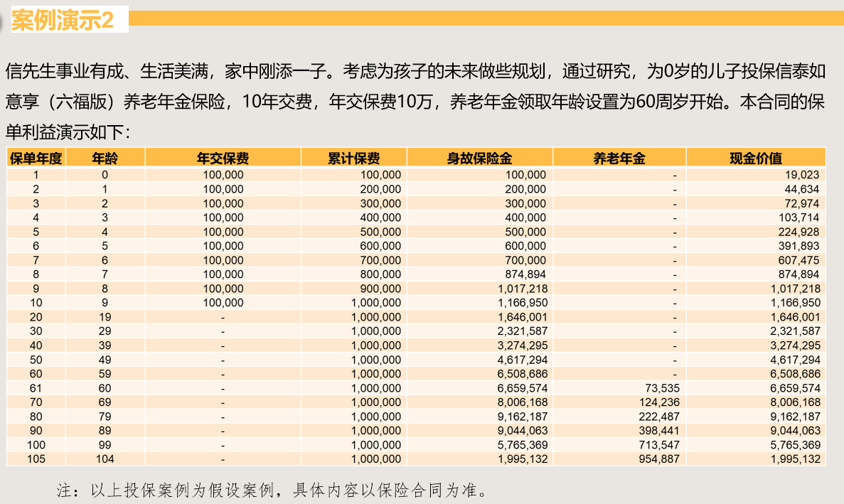Click the 累计保费 column header
Screen dimensions: 844x504
(x=353, y=158)
